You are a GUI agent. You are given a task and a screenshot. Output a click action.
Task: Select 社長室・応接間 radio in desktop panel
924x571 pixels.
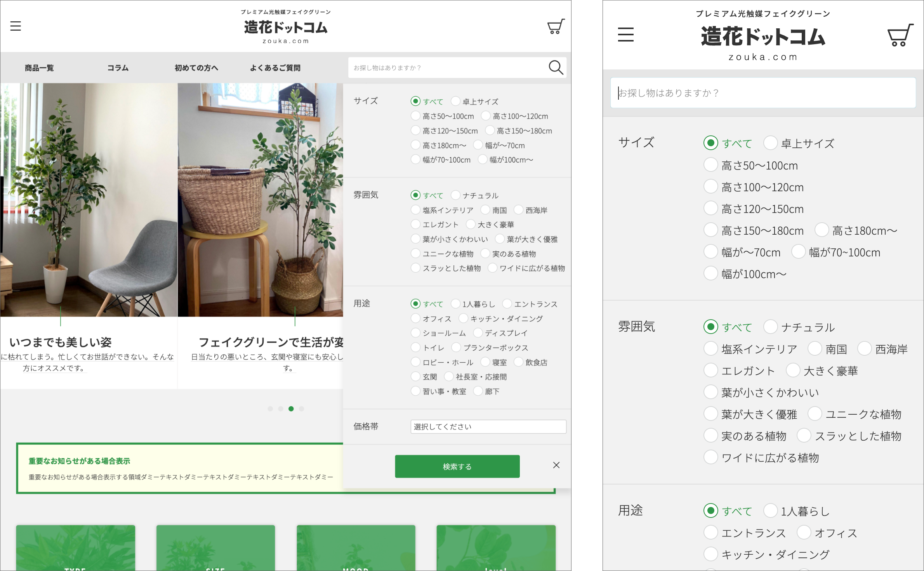pyautogui.click(x=449, y=376)
